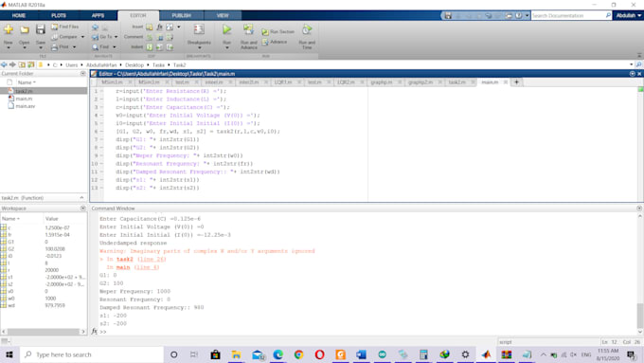Click the Advance icon
Viewport: 644px width, 363px height.
pos(265,42)
